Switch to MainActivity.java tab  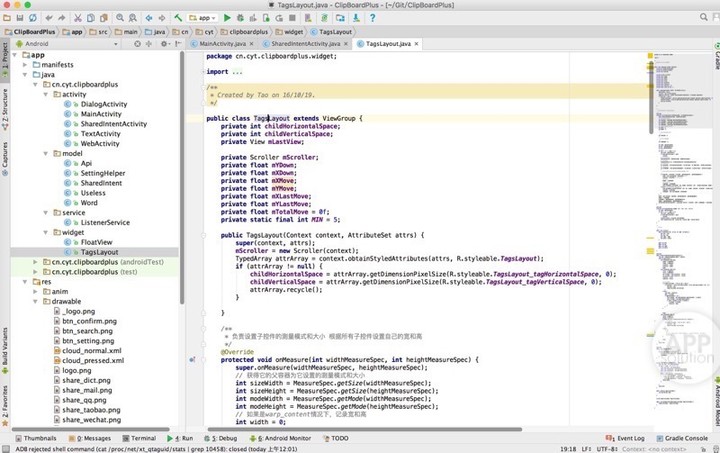click(222, 44)
